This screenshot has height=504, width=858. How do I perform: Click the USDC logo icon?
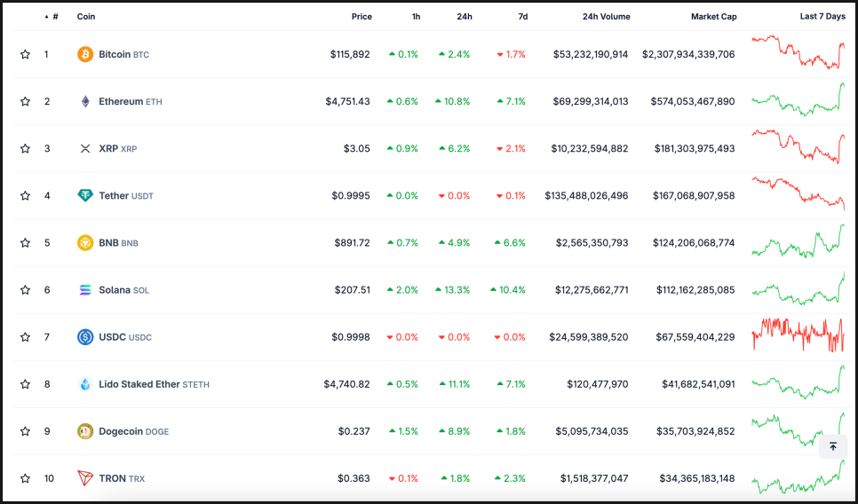click(85, 336)
